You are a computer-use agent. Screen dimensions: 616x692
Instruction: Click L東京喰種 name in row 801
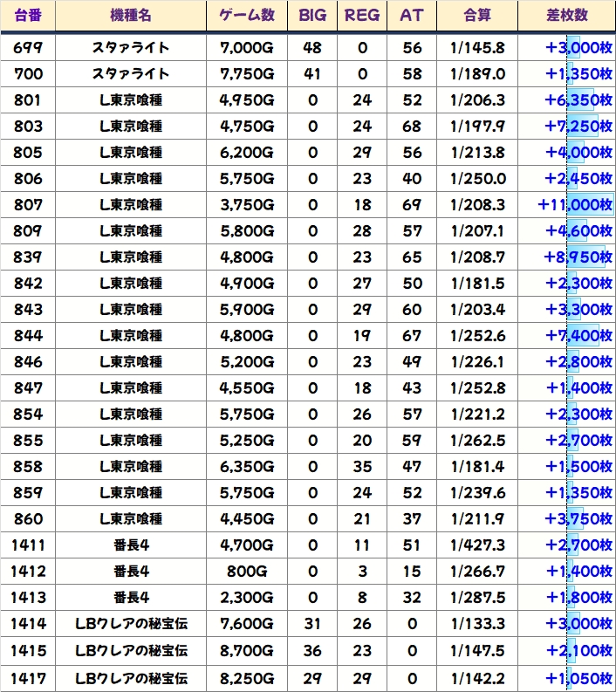click(x=131, y=100)
